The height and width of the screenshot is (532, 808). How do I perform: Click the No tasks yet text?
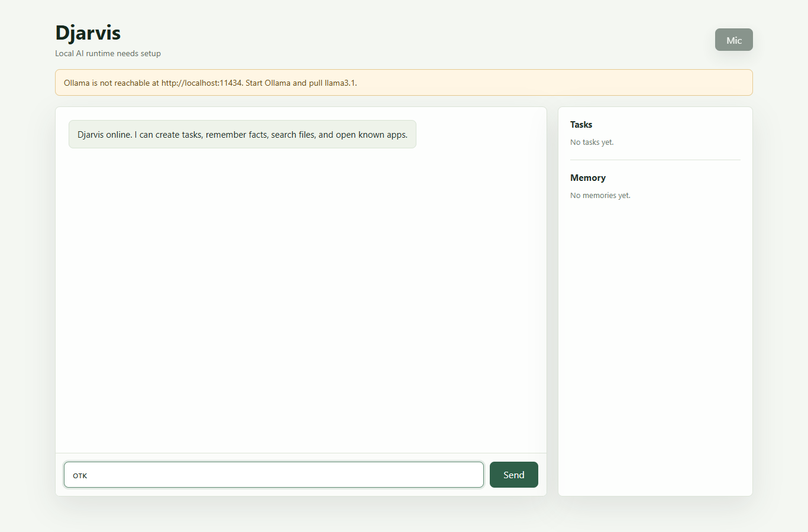tap(592, 142)
